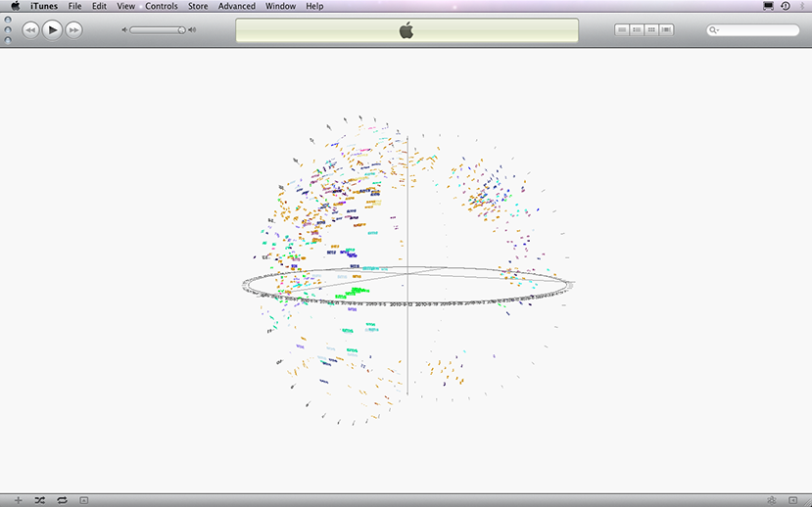Click the volume slider knob
This screenshot has height=507, width=812.
tap(181, 30)
